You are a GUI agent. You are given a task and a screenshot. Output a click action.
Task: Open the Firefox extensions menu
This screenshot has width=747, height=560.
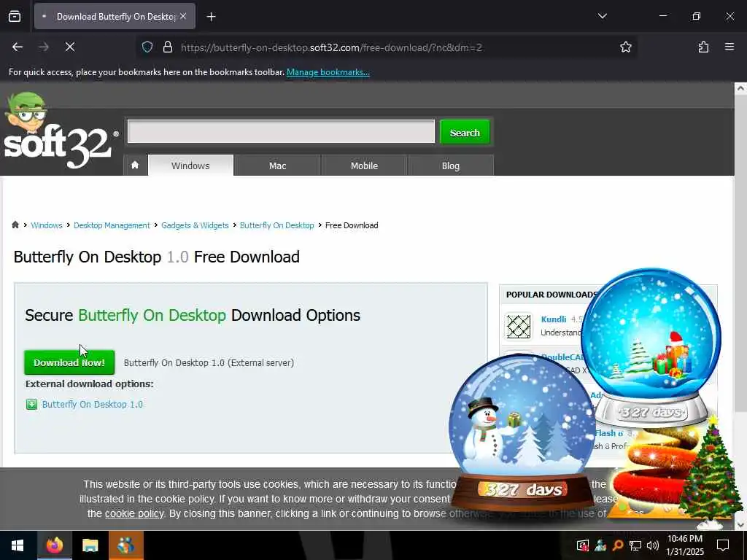(703, 47)
